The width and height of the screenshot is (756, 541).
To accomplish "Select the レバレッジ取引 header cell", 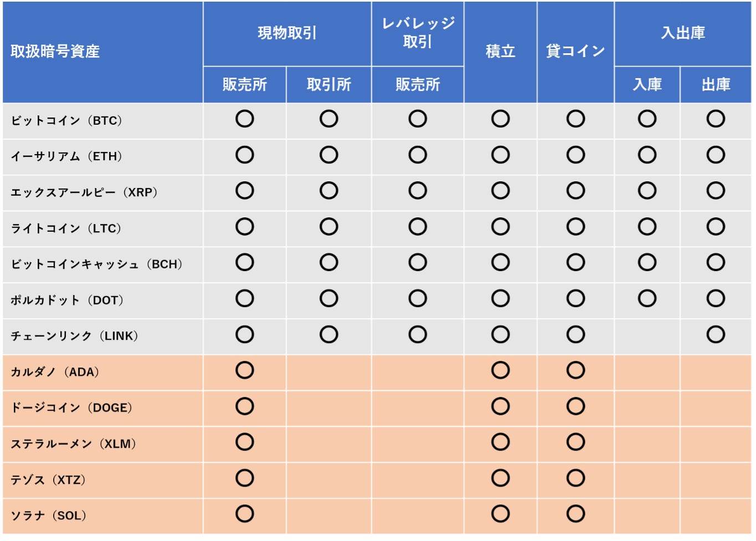I will 418,33.
